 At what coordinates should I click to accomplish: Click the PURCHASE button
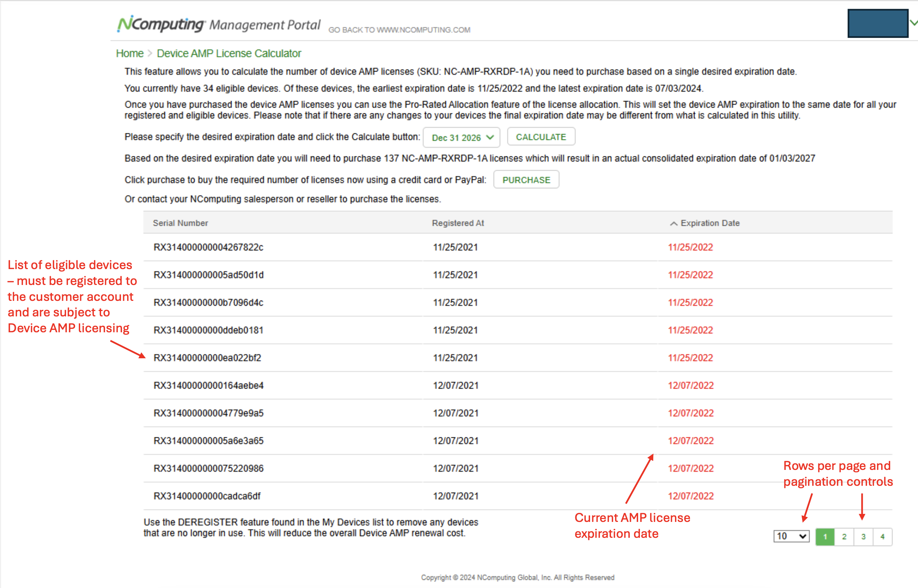526,180
